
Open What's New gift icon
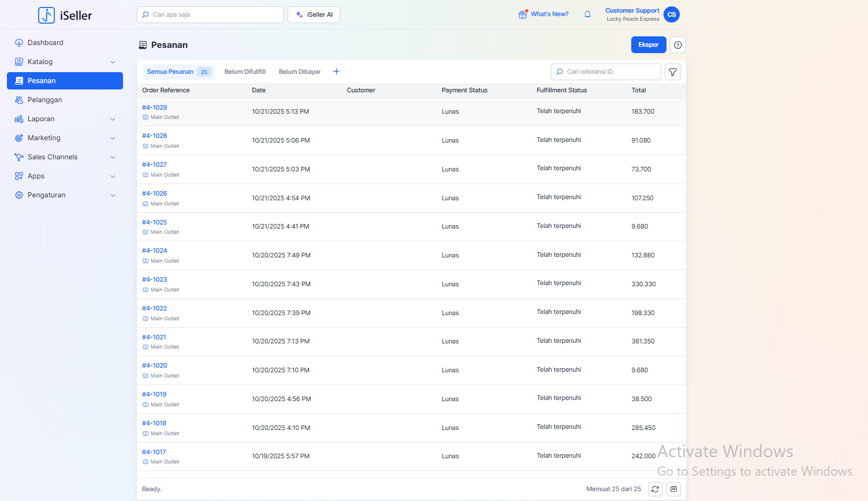[523, 14]
